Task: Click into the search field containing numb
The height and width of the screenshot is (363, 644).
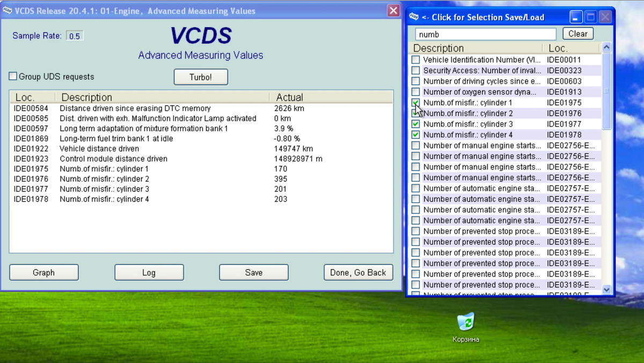Action: pos(486,34)
